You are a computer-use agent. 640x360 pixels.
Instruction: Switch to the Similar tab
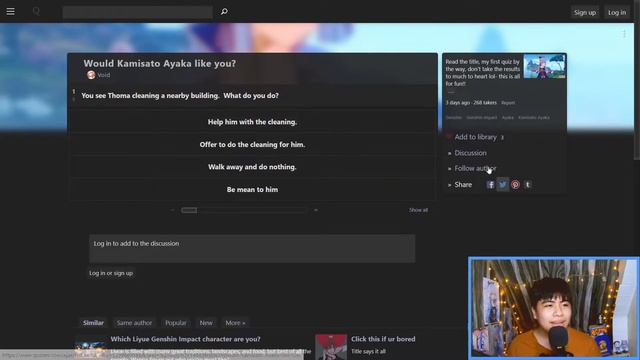(93, 323)
